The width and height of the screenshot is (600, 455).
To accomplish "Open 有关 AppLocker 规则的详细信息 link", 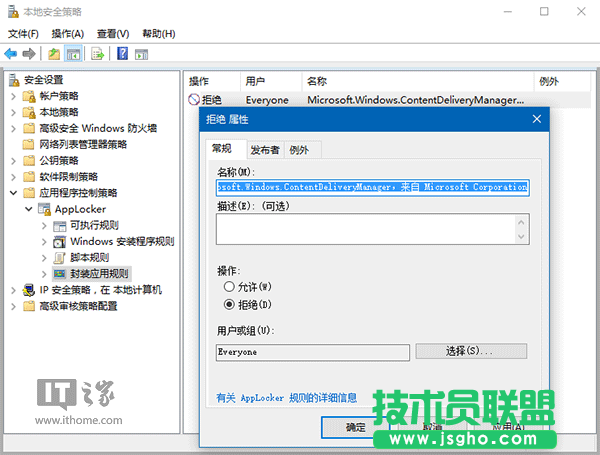I will pos(287,397).
